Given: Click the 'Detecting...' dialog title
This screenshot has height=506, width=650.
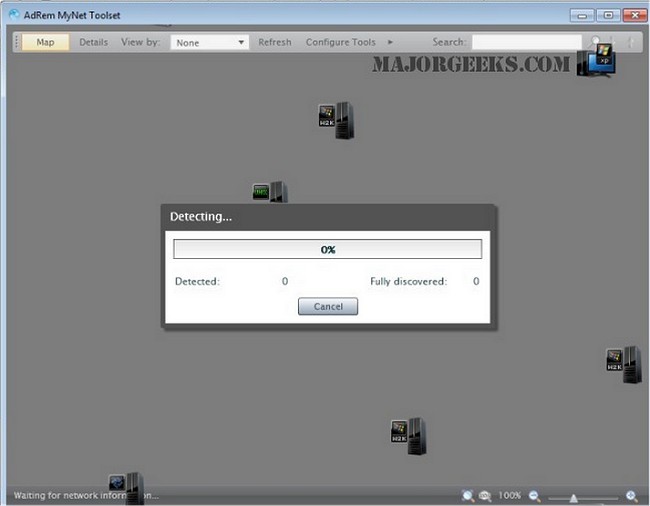Looking at the screenshot, I should 201,216.
